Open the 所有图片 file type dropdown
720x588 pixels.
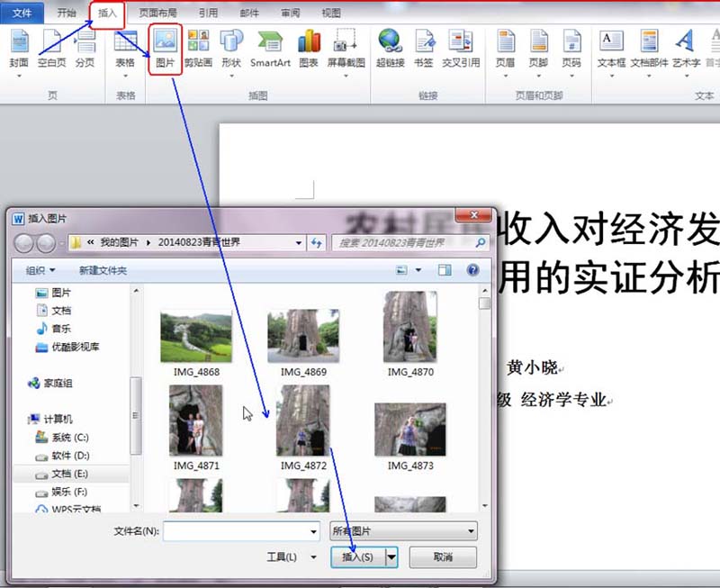point(403,530)
